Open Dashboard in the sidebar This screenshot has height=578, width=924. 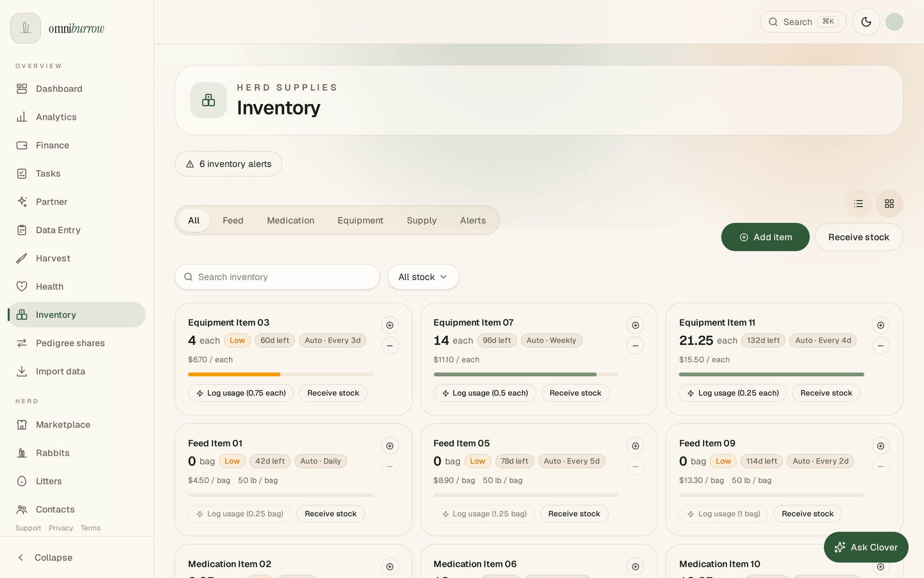(77, 89)
